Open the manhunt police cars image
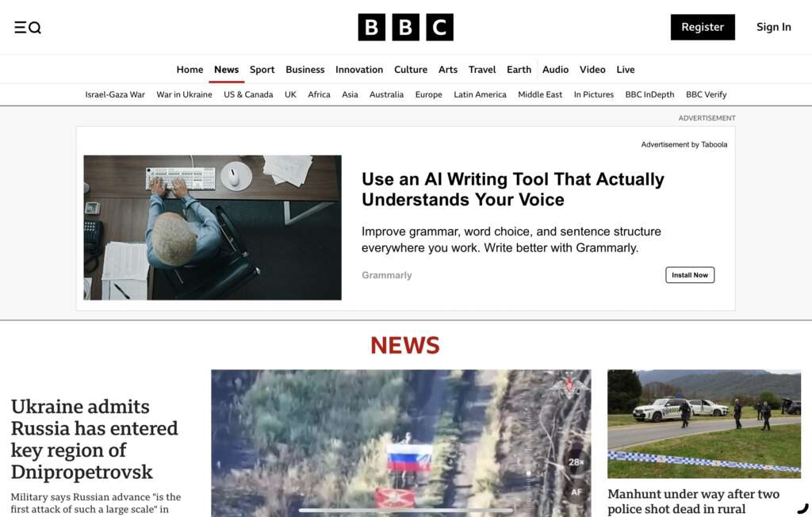Screen dimensions: 812x517 point(704,423)
